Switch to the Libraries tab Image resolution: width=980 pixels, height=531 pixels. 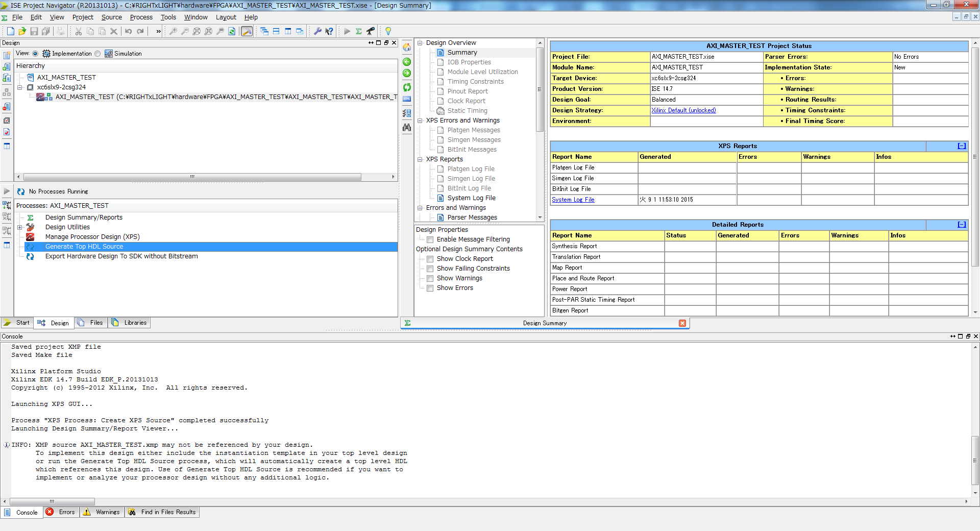coord(130,323)
